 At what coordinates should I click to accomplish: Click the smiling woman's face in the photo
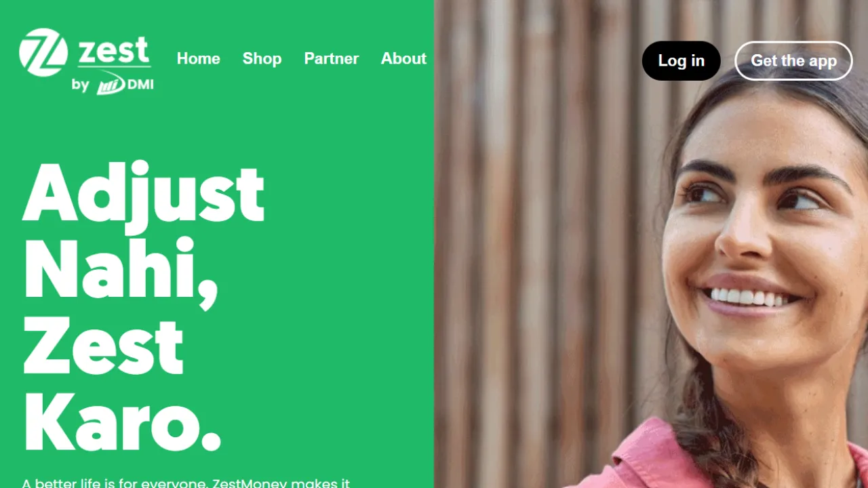tap(753, 230)
